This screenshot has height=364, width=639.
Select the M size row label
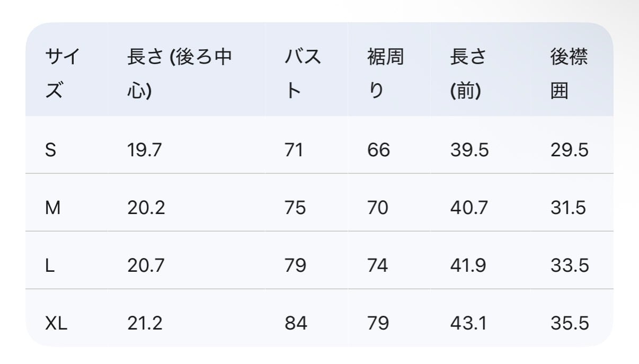(53, 208)
